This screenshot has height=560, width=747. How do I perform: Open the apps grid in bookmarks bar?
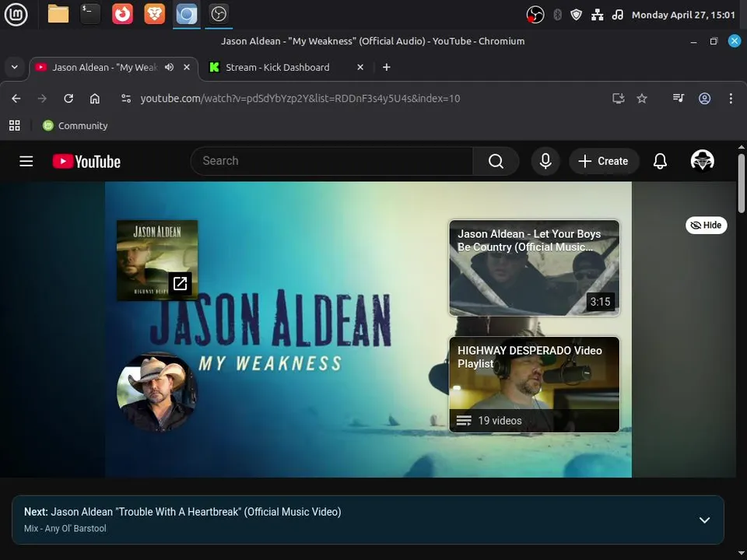(15, 126)
